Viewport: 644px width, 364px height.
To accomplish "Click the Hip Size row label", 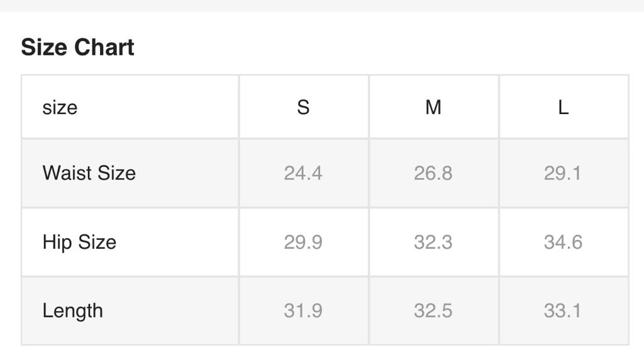I will pyautogui.click(x=79, y=242).
